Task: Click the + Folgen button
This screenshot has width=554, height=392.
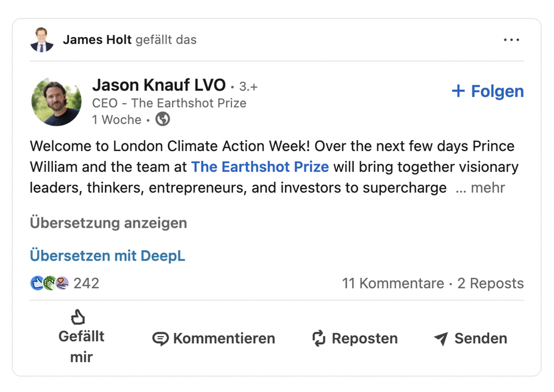Action: point(487,91)
